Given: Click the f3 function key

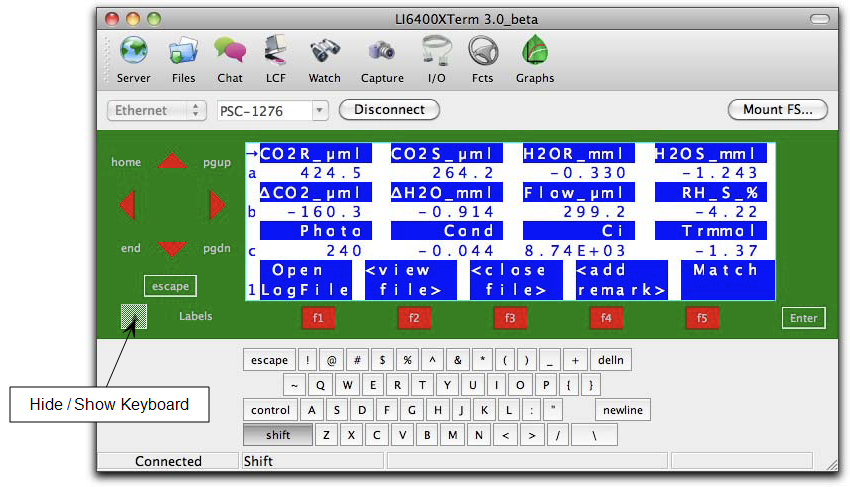Looking at the screenshot, I should pos(510,318).
